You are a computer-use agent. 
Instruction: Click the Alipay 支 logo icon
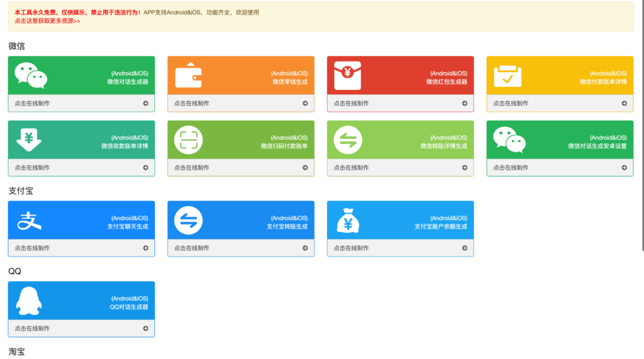pyautogui.click(x=29, y=220)
